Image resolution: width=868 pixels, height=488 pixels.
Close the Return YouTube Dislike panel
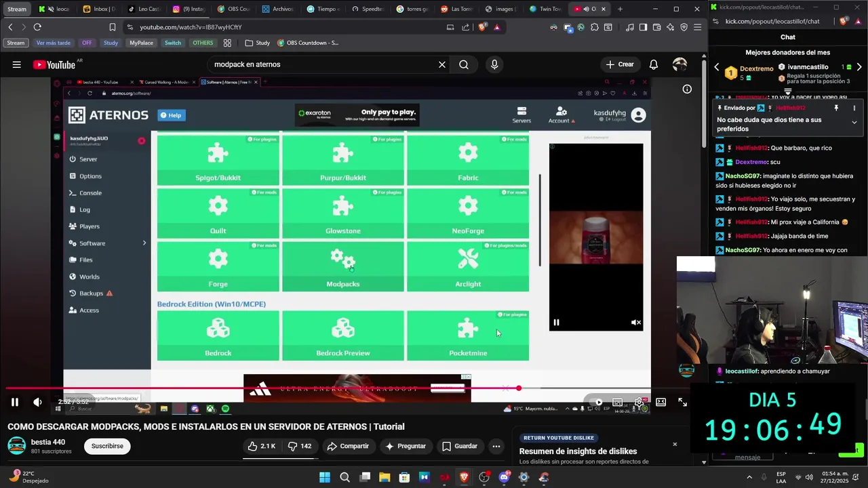pos(675,445)
